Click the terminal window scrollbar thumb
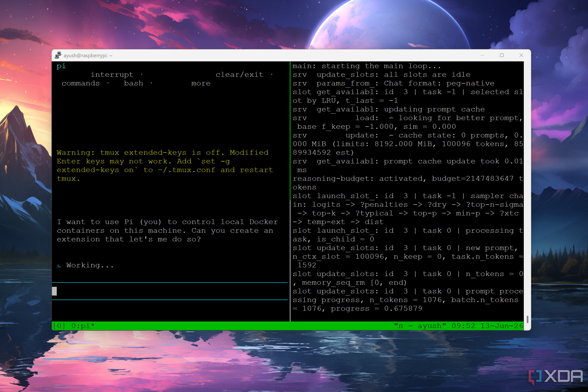Image resolution: width=588 pixels, height=392 pixels. tap(527, 319)
